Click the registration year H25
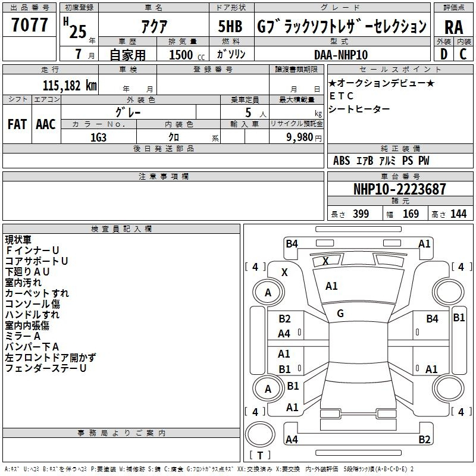The image size is (476, 476). 75,28
